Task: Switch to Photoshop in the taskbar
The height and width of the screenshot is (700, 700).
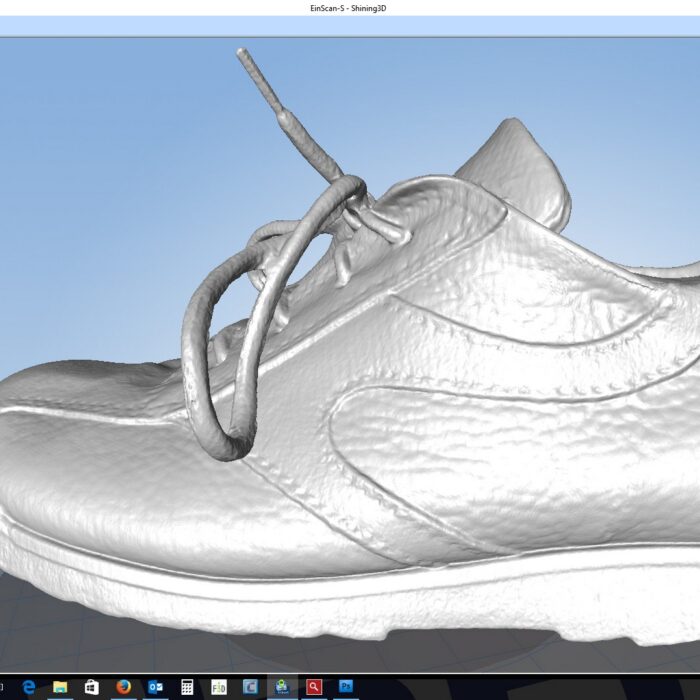Action: [x=346, y=686]
